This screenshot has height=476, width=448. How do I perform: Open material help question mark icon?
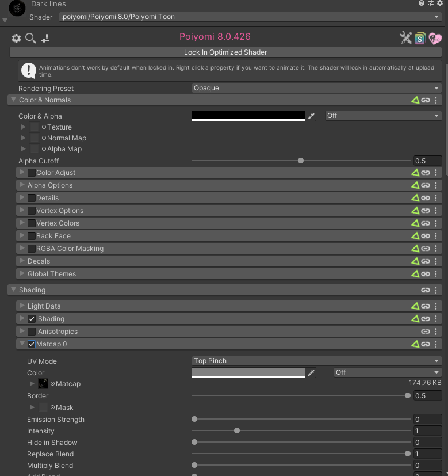(x=422, y=3)
